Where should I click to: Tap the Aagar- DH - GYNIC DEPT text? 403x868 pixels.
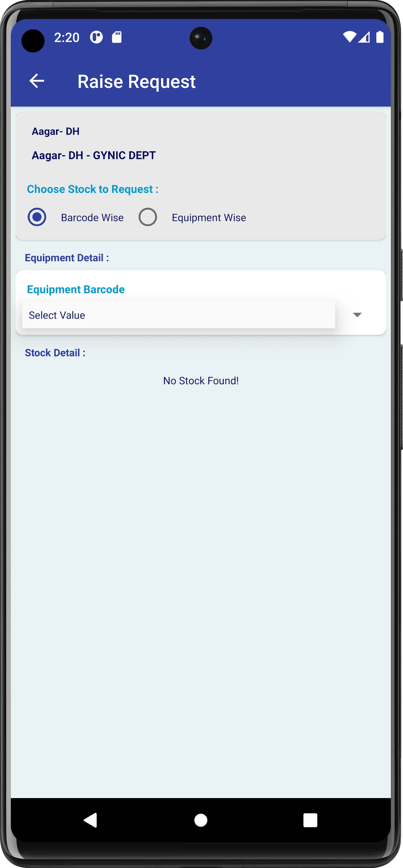[x=94, y=155]
